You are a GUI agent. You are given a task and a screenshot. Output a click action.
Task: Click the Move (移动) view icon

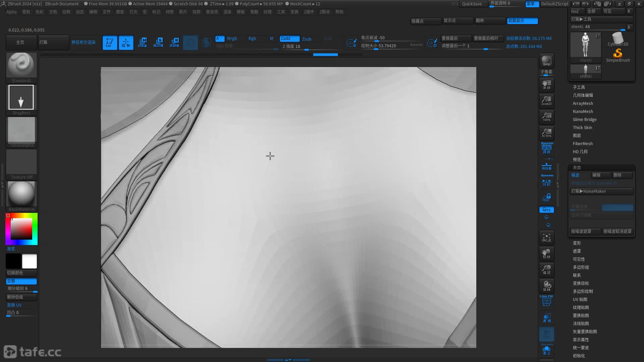pyautogui.click(x=546, y=254)
